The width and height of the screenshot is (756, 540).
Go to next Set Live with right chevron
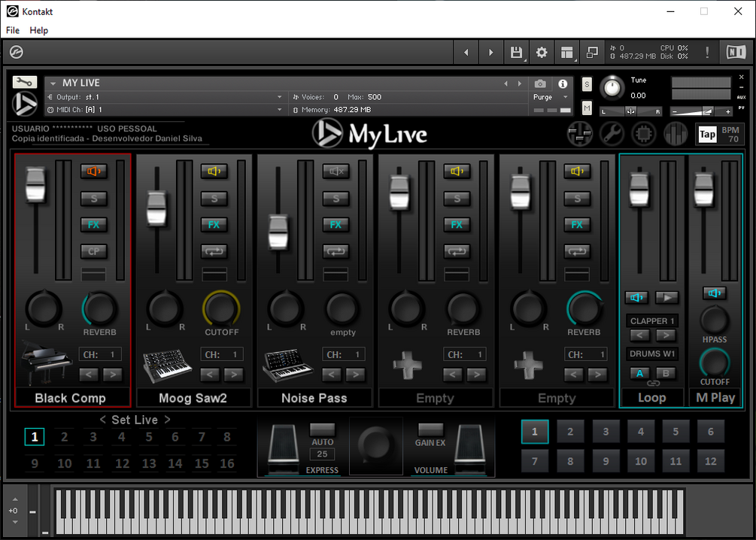(x=167, y=420)
